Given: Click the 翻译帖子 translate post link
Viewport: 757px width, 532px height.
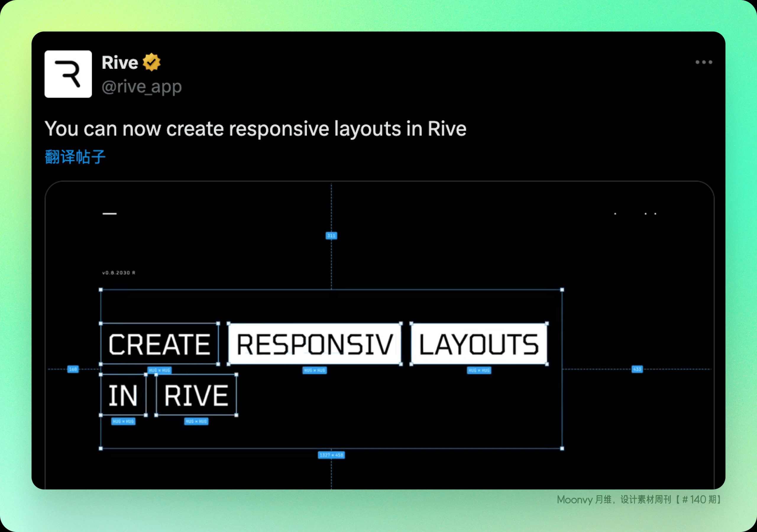Looking at the screenshot, I should pyautogui.click(x=75, y=157).
